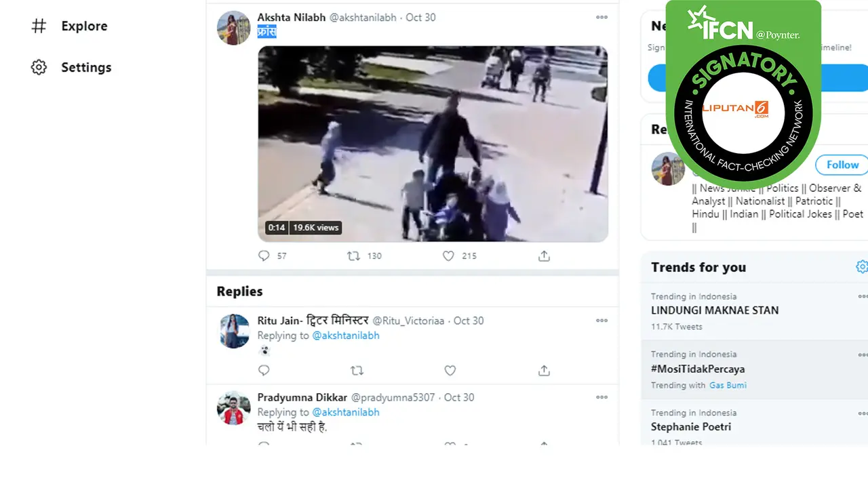
Task: Follow the relevant person account
Action: click(842, 165)
